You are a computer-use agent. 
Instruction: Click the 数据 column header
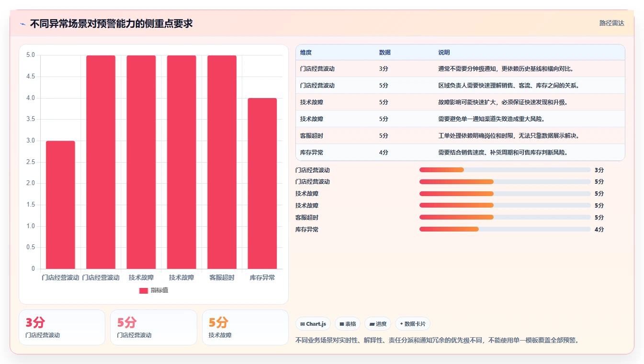(x=385, y=53)
